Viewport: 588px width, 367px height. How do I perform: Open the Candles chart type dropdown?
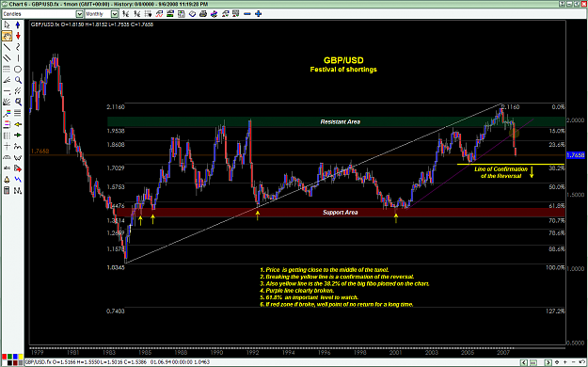[x=79, y=14]
